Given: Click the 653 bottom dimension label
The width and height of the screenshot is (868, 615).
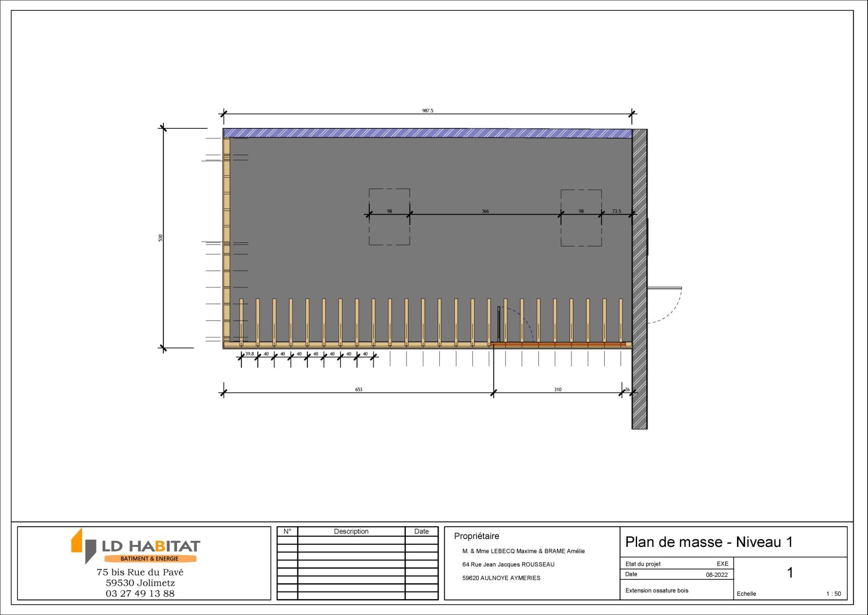Looking at the screenshot, I should (x=358, y=389).
